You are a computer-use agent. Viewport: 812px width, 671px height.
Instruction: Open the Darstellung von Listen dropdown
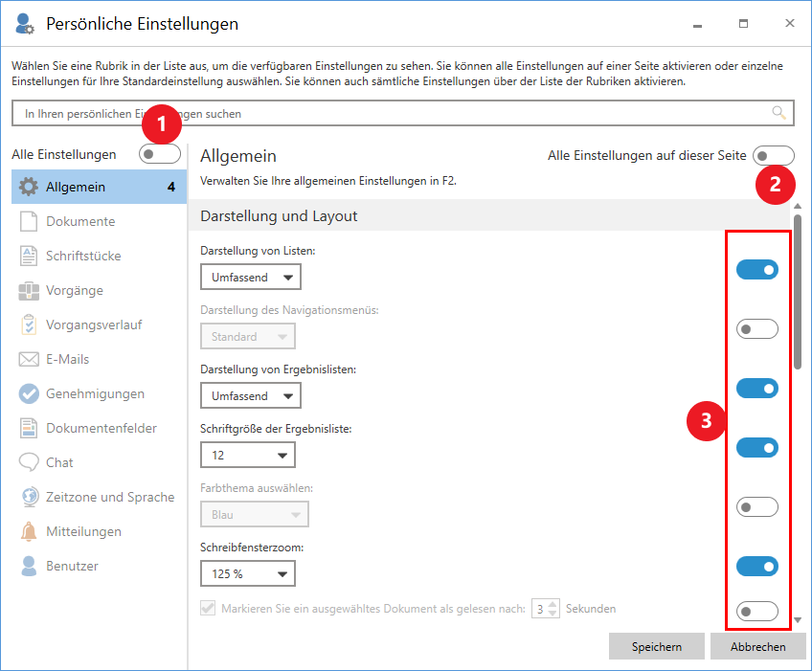pos(251,277)
